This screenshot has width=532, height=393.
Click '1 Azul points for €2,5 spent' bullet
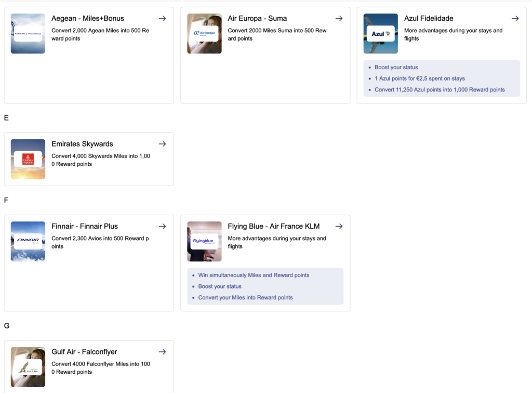pos(419,78)
